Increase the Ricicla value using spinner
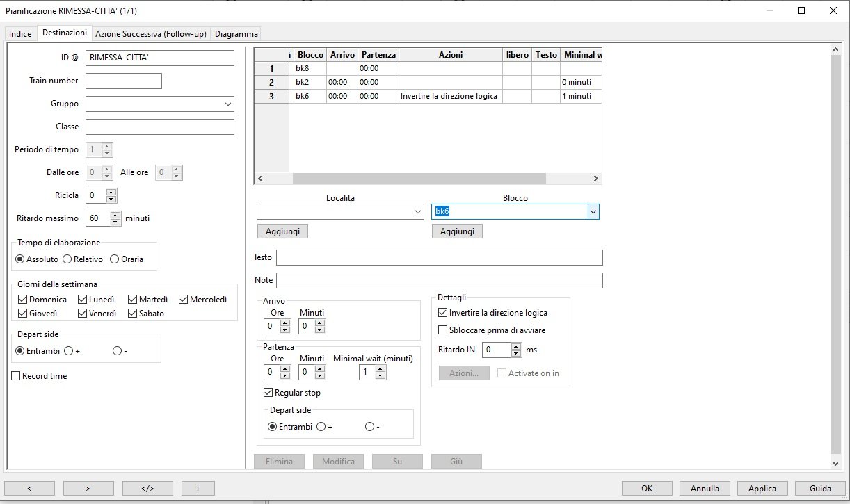The height and width of the screenshot is (504, 850). [x=111, y=192]
